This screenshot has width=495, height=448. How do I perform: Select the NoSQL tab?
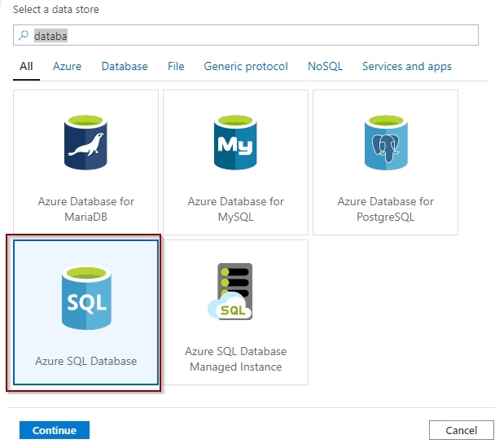[x=325, y=66]
